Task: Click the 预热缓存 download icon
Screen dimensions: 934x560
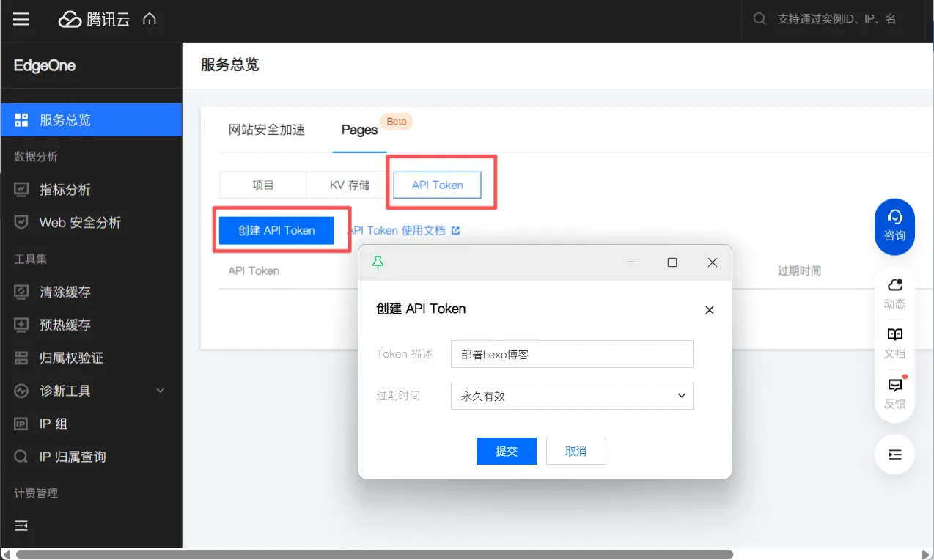Action: click(21, 325)
